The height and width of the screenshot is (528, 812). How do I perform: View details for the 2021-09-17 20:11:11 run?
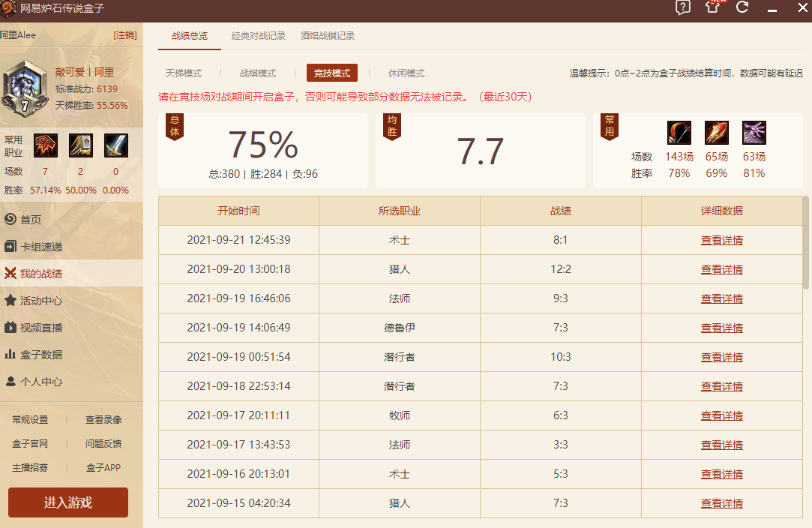pos(722,415)
